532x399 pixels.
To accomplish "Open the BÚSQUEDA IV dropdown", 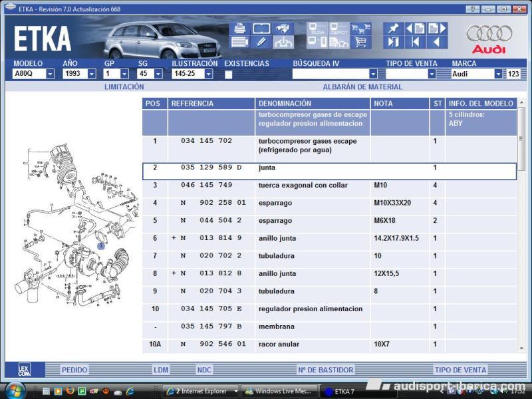I will pos(372,74).
